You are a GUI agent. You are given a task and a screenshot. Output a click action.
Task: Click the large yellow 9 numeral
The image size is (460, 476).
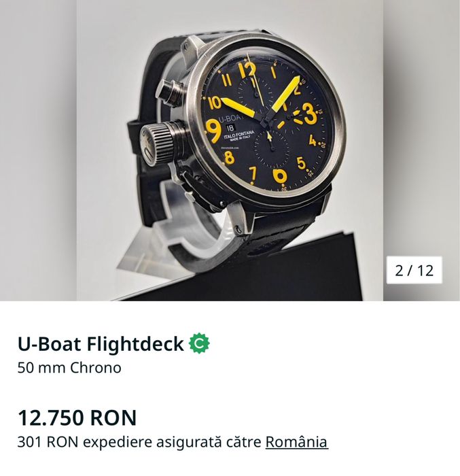point(213,129)
